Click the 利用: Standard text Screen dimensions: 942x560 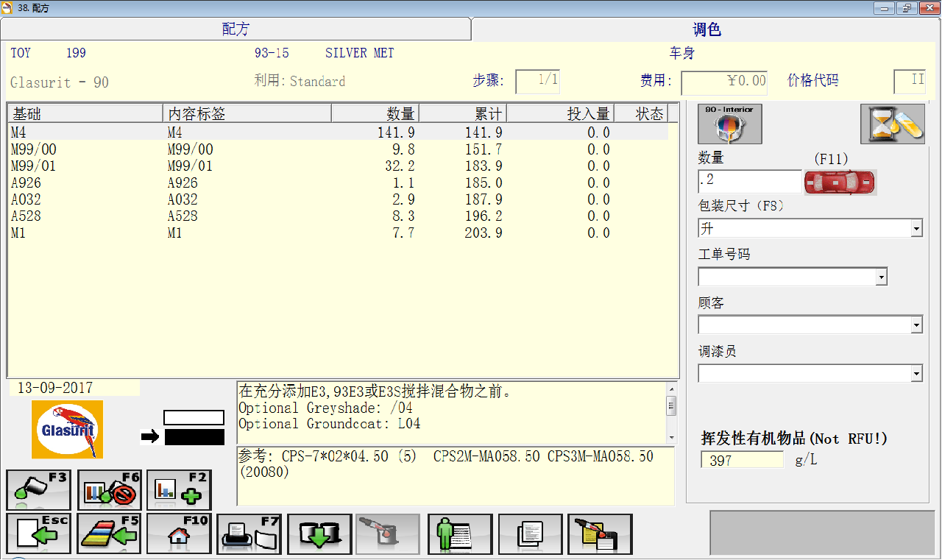click(x=300, y=81)
